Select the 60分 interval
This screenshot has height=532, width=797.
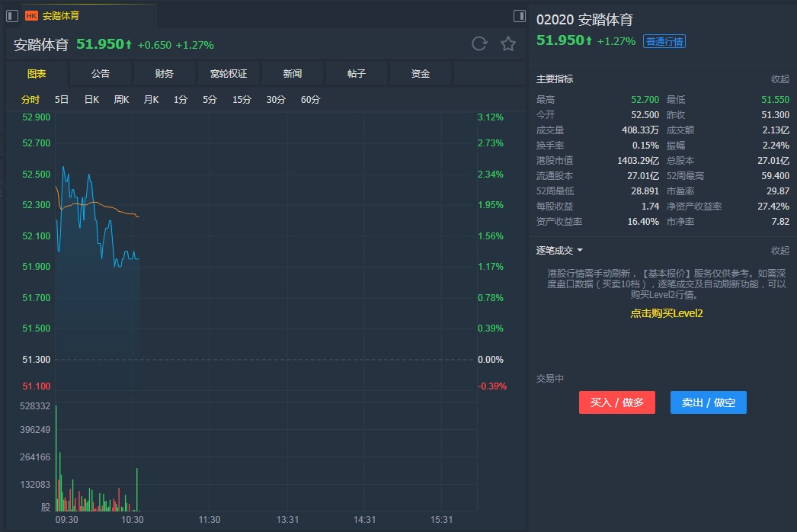(x=311, y=100)
